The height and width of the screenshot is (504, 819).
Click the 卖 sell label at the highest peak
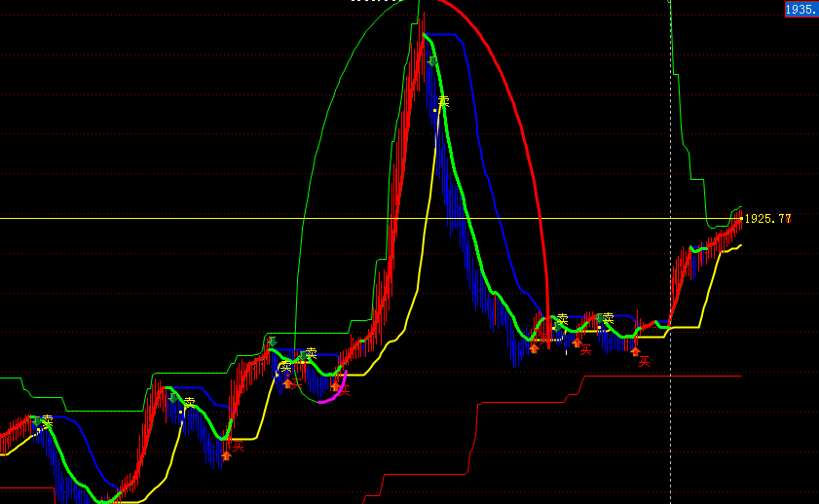coord(443,102)
